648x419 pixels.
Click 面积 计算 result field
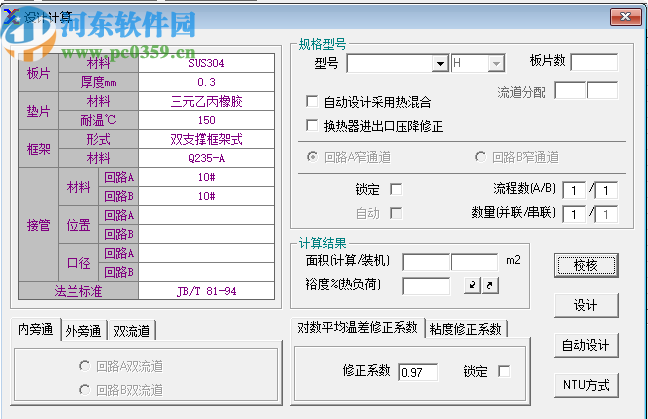426,262
